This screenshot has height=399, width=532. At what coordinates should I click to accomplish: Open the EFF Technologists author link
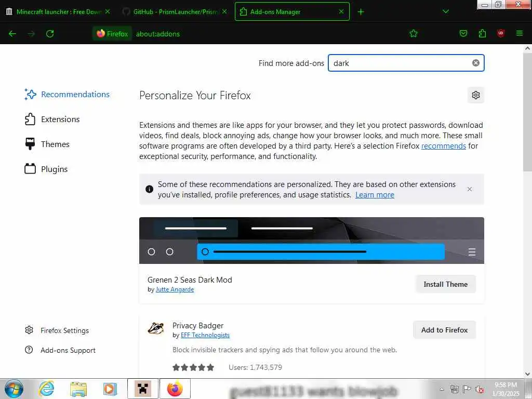click(x=205, y=335)
